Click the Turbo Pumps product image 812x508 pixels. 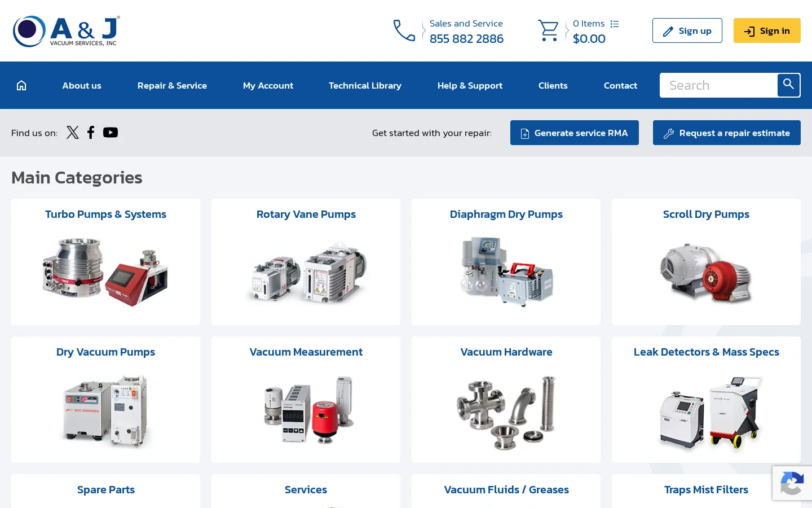click(x=105, y=272)
